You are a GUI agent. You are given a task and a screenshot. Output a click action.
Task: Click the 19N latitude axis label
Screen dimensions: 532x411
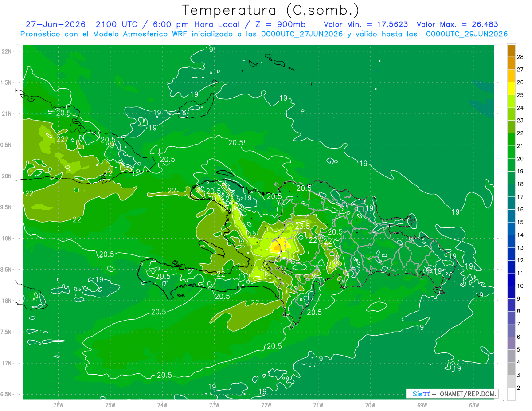(x=8, y=239)
